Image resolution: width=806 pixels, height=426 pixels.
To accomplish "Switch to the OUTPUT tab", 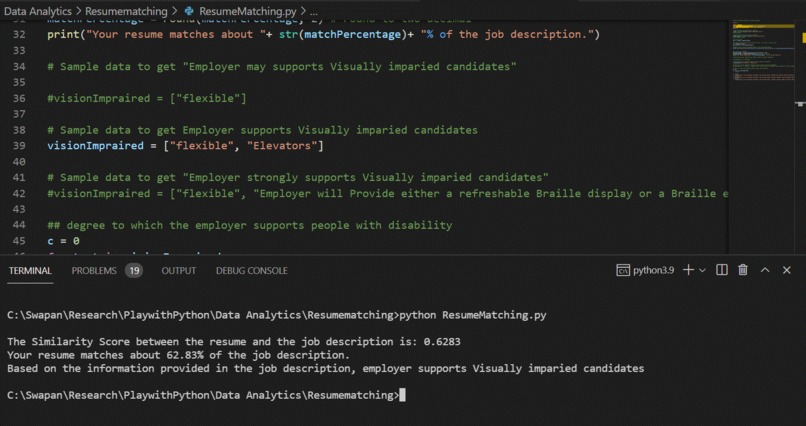I will (178, 271).
